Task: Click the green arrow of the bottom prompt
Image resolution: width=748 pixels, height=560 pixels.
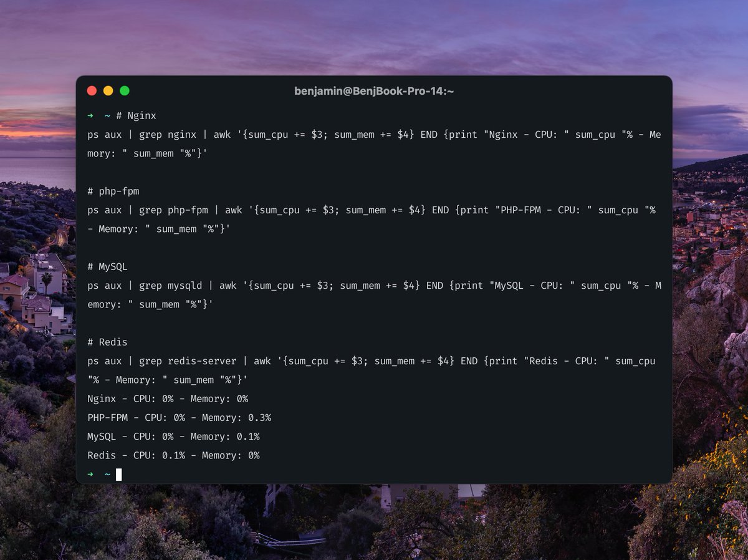Action: click(x=90, y=475)
